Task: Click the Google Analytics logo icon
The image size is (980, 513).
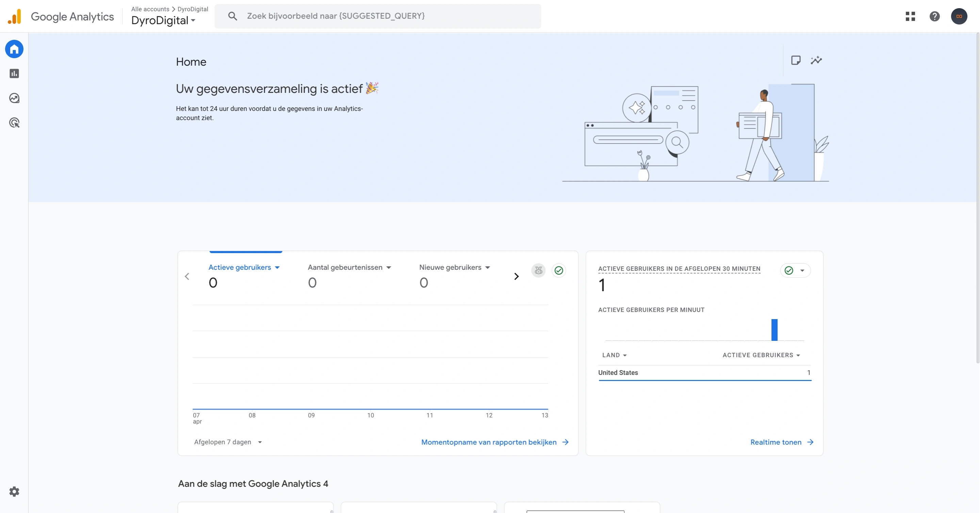Action: (14, 16)
